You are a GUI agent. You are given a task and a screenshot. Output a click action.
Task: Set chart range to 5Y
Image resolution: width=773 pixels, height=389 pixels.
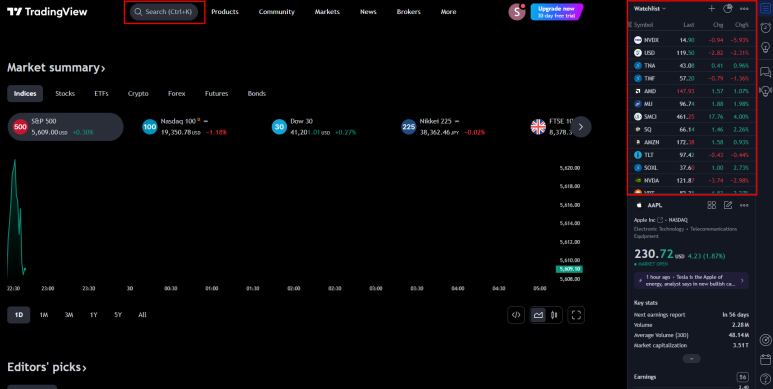(118, 315)
